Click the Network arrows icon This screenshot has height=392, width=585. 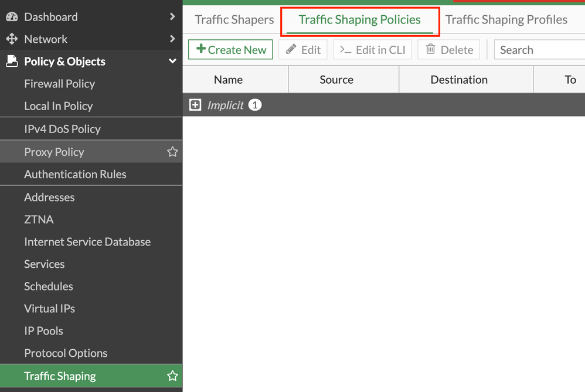tap(12, 39)
